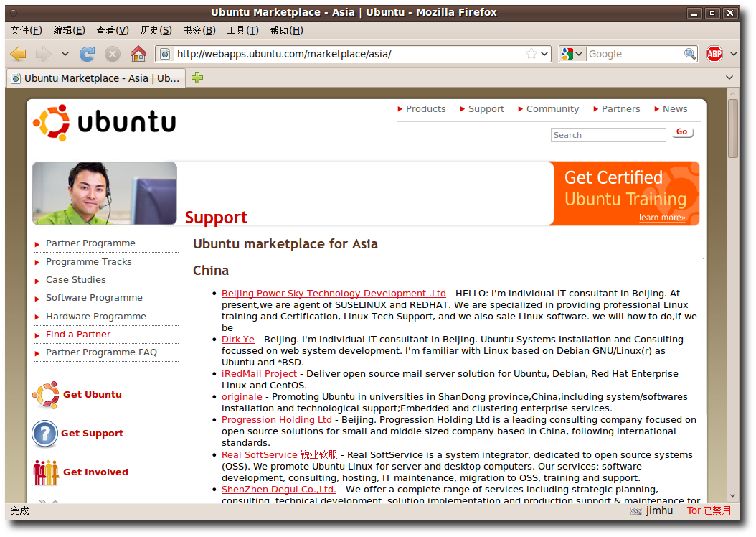Viewport: 756px width, 537px height.
Task: Click the Forward arrow button
Action: pos(43,54)
